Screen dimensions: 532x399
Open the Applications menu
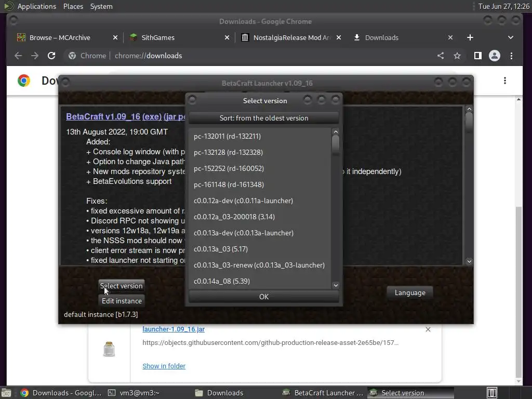tap(37, 6)
